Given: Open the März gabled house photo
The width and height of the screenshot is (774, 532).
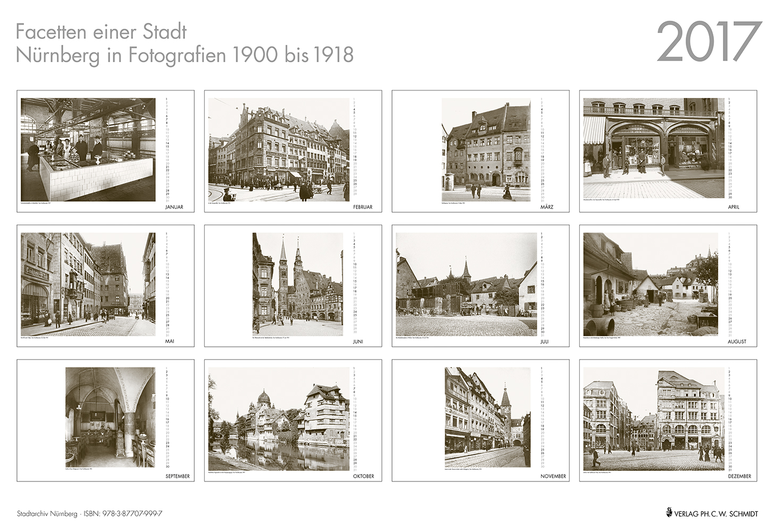Looking at the screenshot, I should pos(486,149).
